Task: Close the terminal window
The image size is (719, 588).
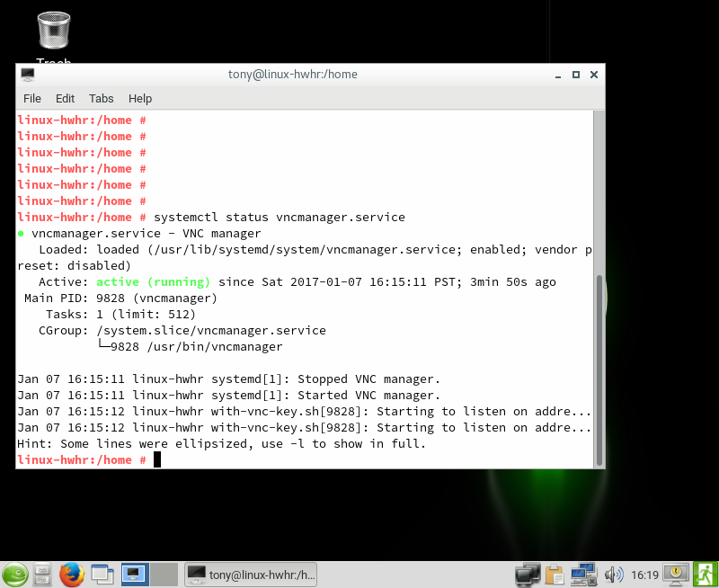Action: [x=594, y=75]
